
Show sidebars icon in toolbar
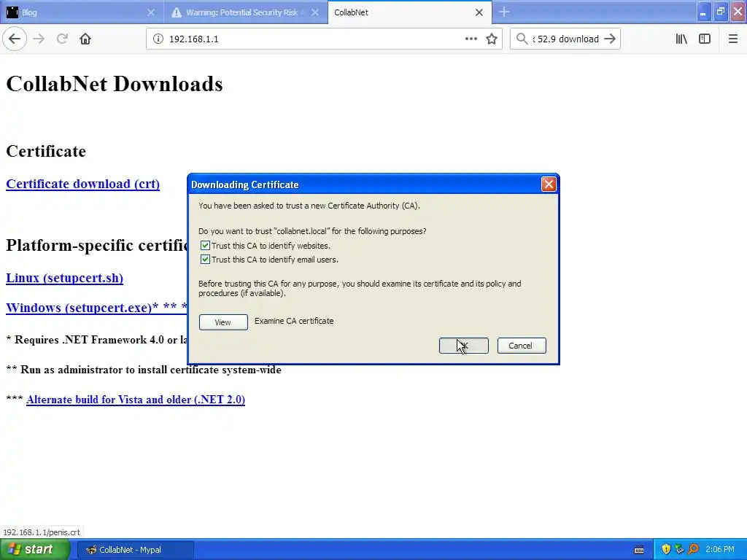coord(705,39)
